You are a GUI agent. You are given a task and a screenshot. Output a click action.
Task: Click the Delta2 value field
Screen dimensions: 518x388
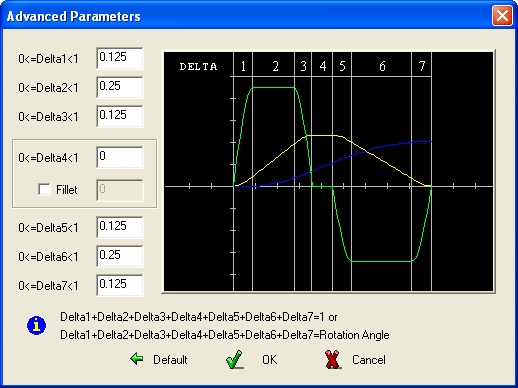[120, 87]
